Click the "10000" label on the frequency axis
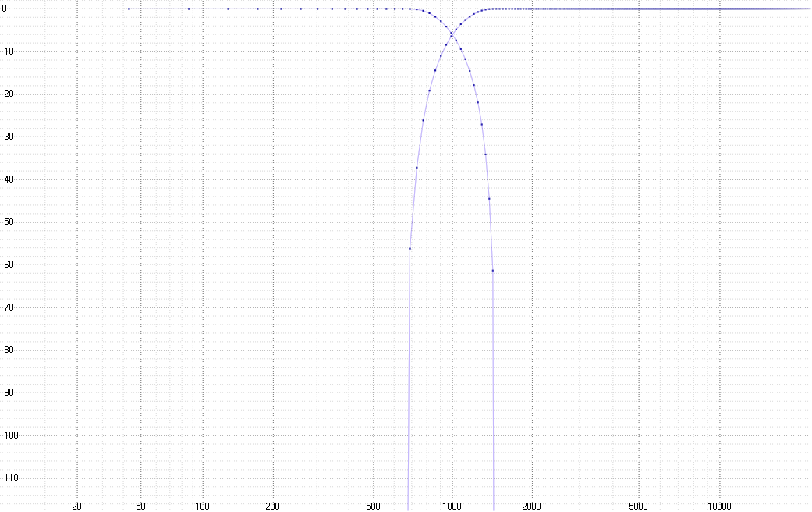 point(720,507)
